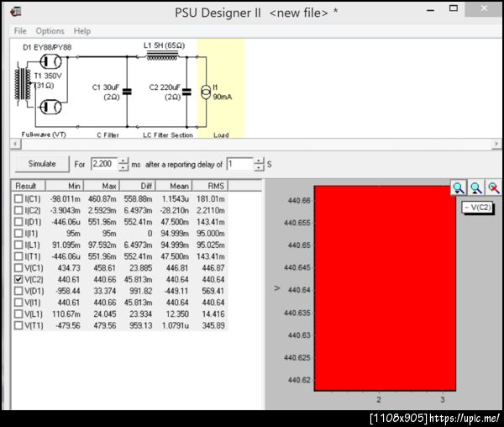This screenshot has width=504, height=427.
Task: Increase simulation time with the up spinner
Action: pyautogui.click(x=123, y=161)
